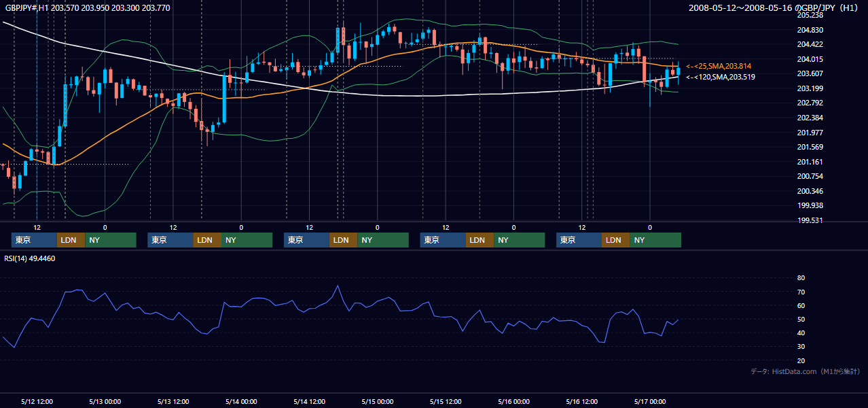Click RSI scale value 70

tap(801, 292)
